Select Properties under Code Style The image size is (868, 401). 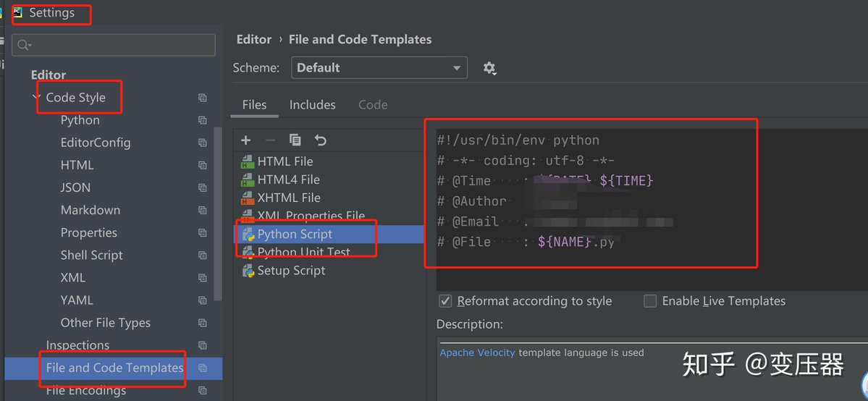tap(88, 232)
